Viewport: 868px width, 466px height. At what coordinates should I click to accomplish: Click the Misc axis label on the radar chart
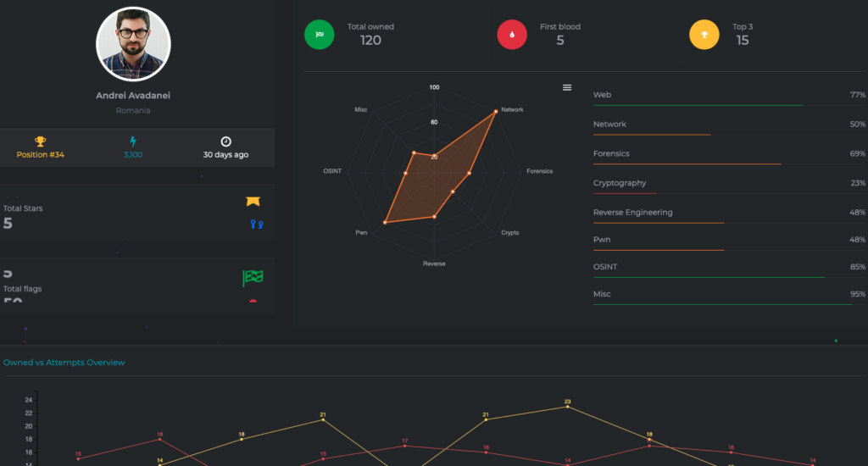(x=361, y=109)
